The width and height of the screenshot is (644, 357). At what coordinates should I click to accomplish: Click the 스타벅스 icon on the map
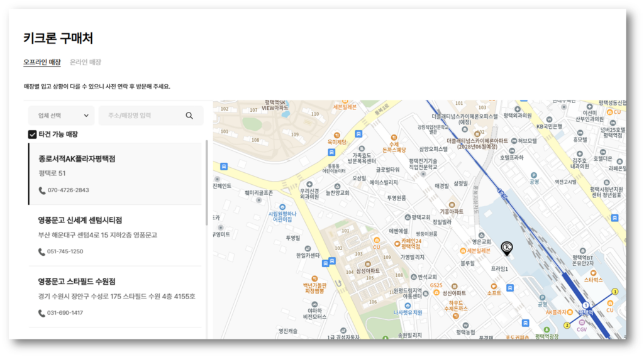pos(594,272)
